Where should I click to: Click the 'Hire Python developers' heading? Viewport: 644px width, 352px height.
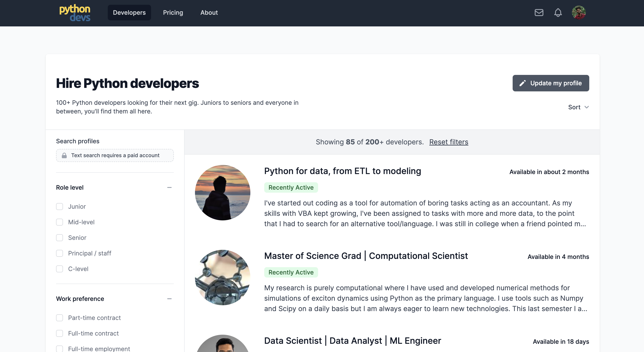click(127, 83)
